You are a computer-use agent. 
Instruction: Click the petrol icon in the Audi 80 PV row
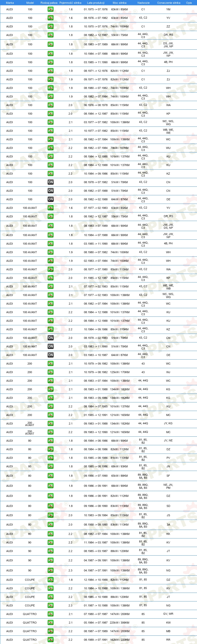click(50, 458)
